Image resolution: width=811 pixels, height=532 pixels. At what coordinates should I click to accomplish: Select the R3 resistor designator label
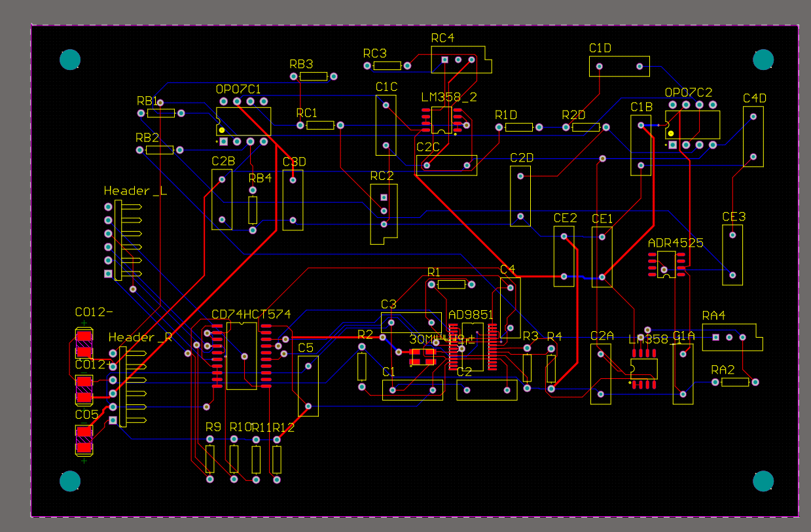pyautogui.click(x=530, y=336)
